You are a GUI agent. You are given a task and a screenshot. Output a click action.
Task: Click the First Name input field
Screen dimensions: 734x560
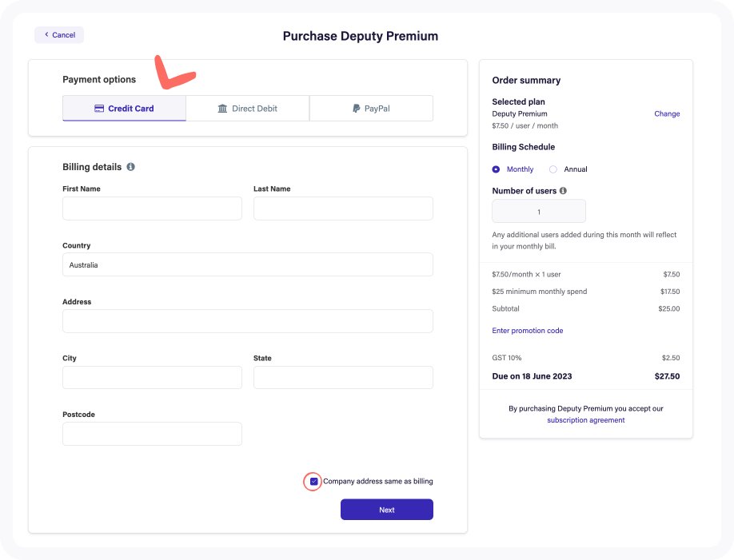(x=152, y=208)
